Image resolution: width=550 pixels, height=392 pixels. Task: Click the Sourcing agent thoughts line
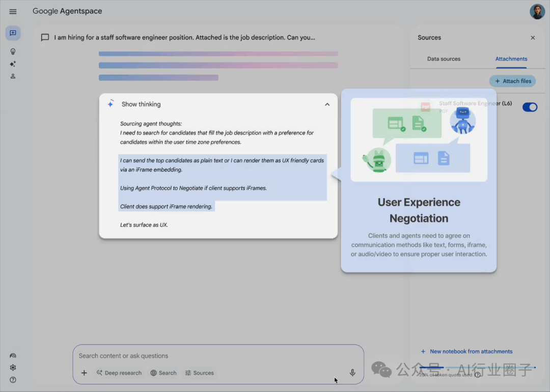pos(151,123)
